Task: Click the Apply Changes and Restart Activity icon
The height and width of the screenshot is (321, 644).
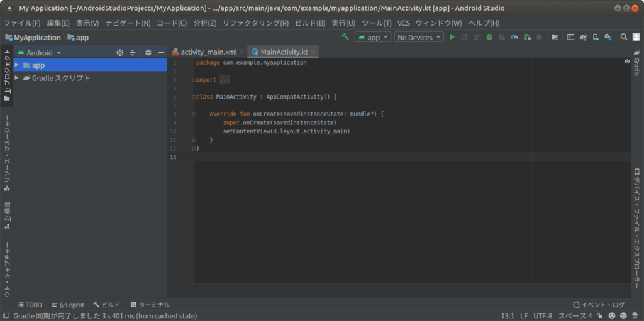Action: click(465, 37)
